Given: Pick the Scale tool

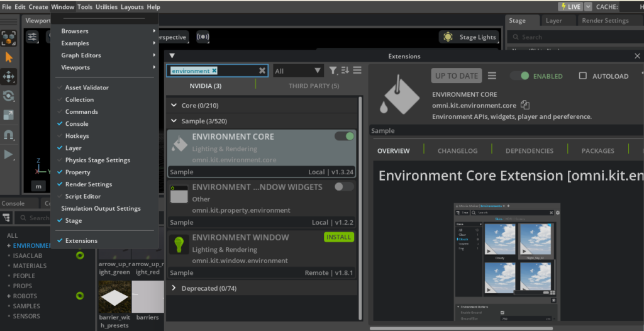Looking at the screenshot, I should pyautogui.click(x=9, y=115).
